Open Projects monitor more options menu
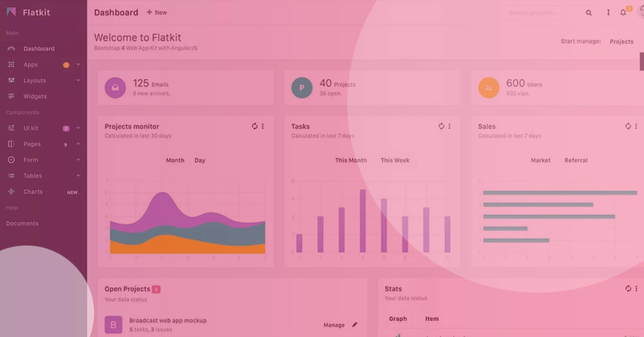The height and width of the screenshot is (337, 644). click(263, 126)
